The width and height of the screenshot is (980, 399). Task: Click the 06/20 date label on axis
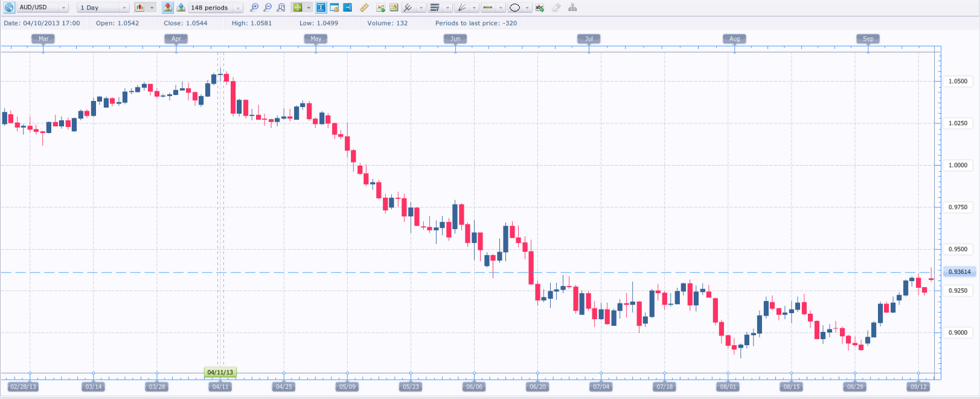pyautogui.click(x=537, y=386)
